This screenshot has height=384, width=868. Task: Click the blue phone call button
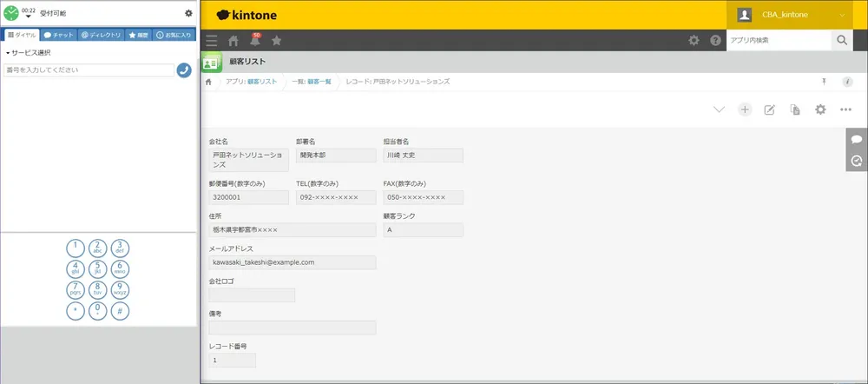pos(183,70)
